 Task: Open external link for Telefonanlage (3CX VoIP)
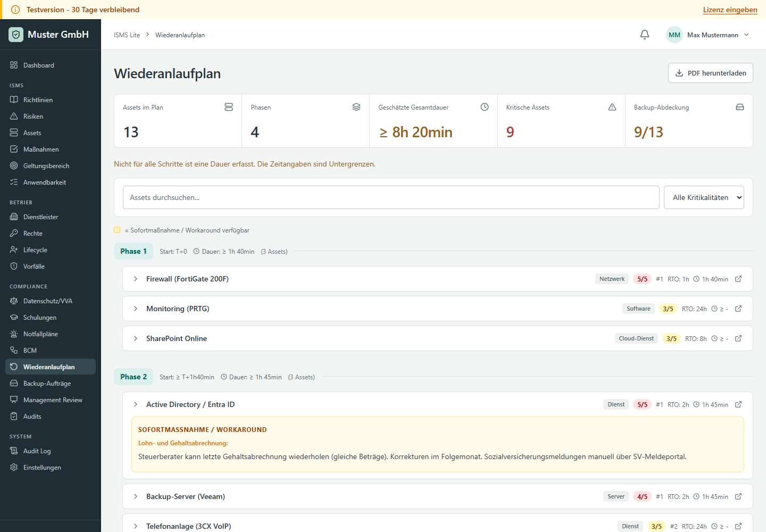point(738,526)
